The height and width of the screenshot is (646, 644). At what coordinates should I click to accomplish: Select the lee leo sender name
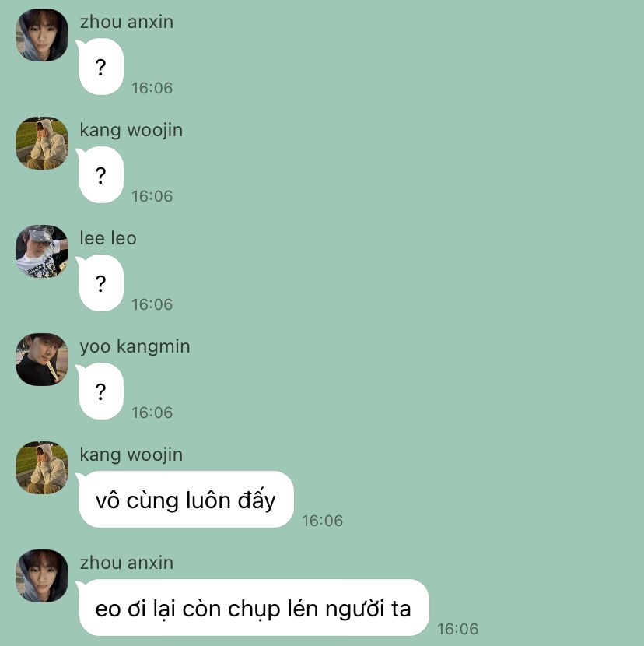(108, 238)
